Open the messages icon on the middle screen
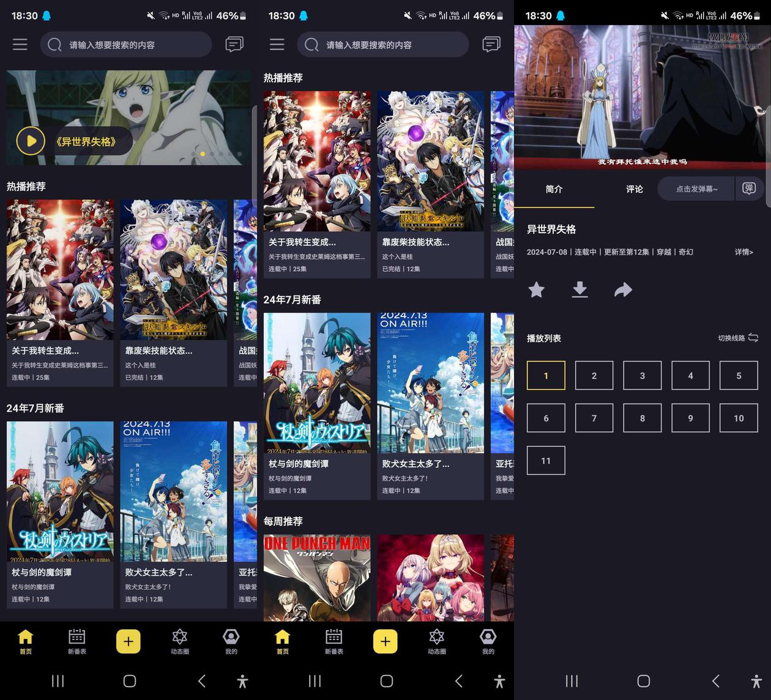This screenshot has height=700, width=771. [491, 45]
